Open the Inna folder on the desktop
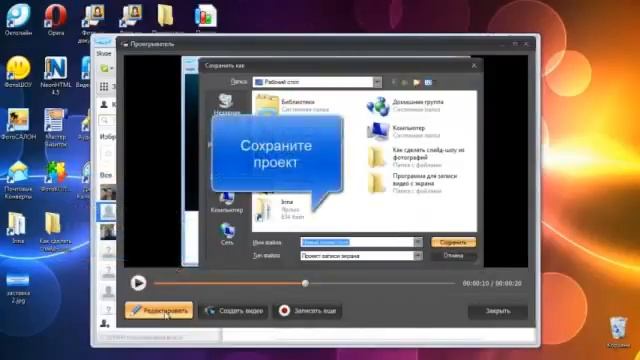The image size is (640, 360). pos(18,228)
